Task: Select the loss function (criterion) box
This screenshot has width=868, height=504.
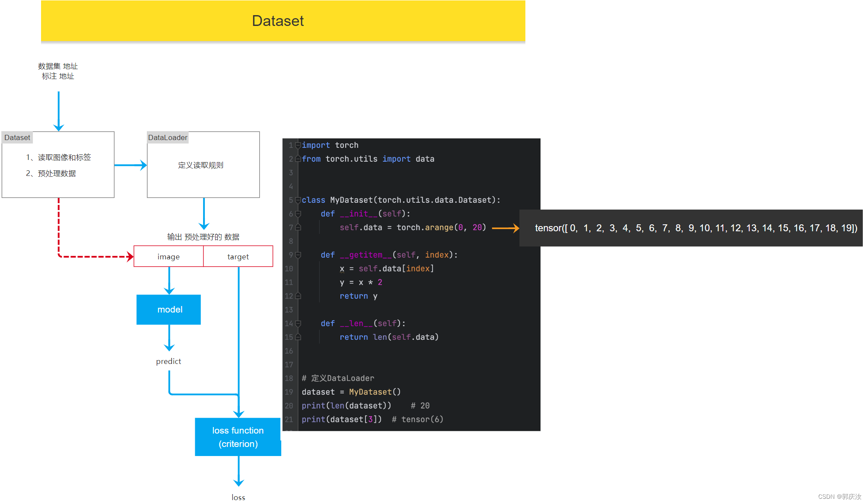Action: pos(238,437)
